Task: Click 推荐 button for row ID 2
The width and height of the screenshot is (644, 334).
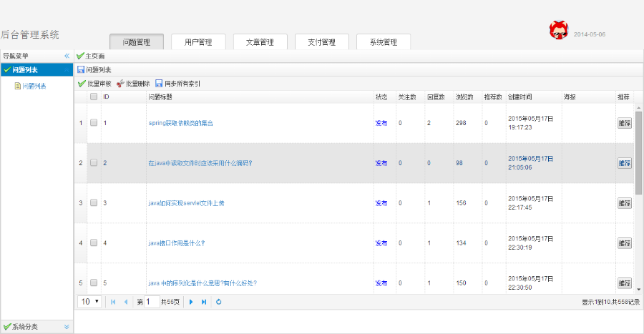Action: click(x=625, y=163)
